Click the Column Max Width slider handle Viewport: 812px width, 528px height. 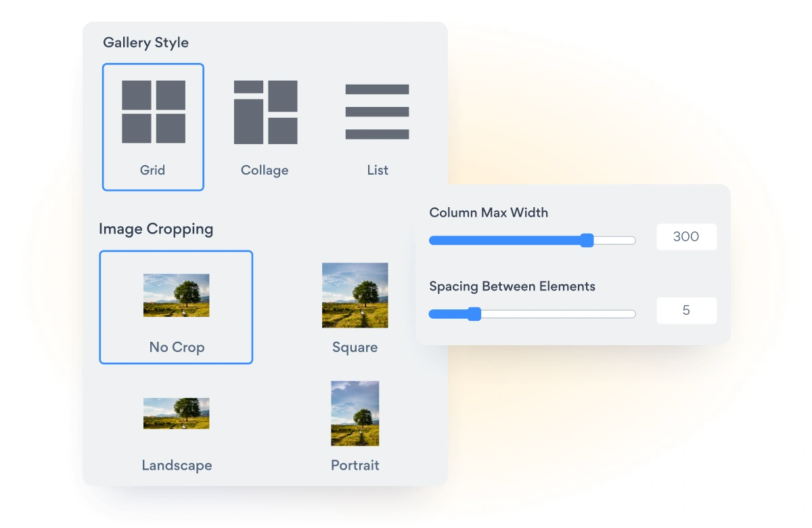[x=587, y=240]
